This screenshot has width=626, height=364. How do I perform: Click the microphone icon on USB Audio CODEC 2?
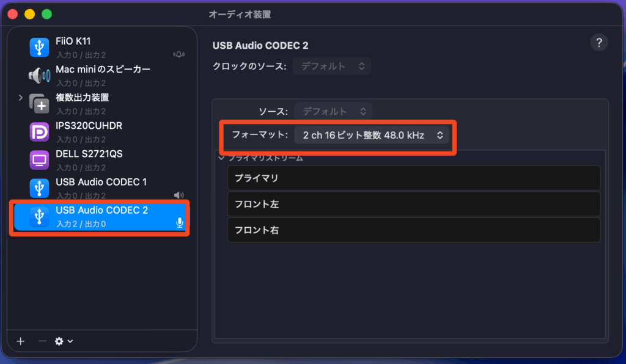tap(180, 223)
